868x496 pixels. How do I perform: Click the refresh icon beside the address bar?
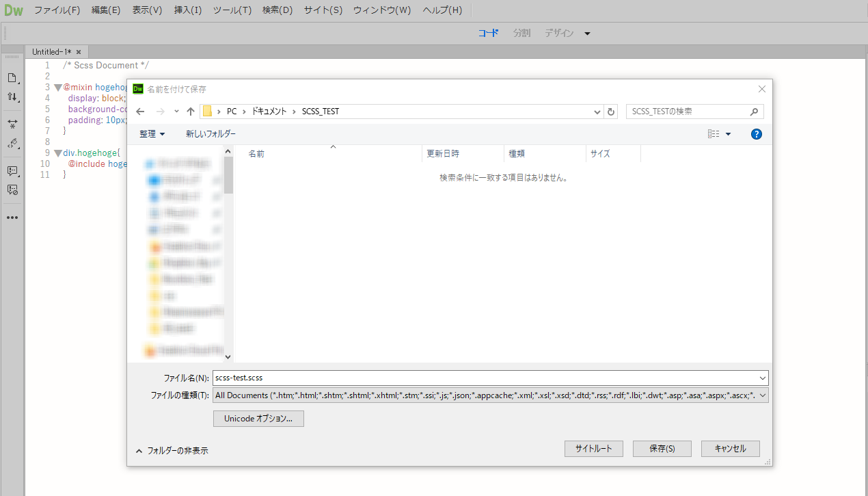tap(610, 111)
